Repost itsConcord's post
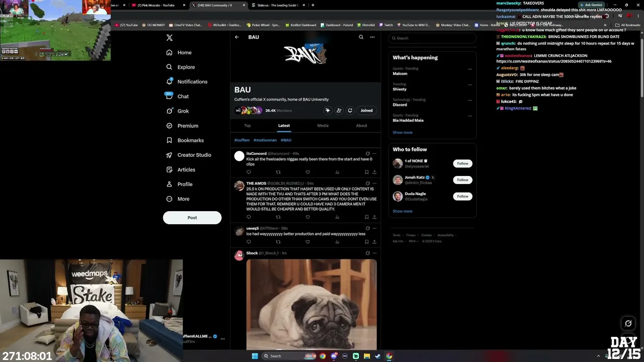 [x=278, y=172]
